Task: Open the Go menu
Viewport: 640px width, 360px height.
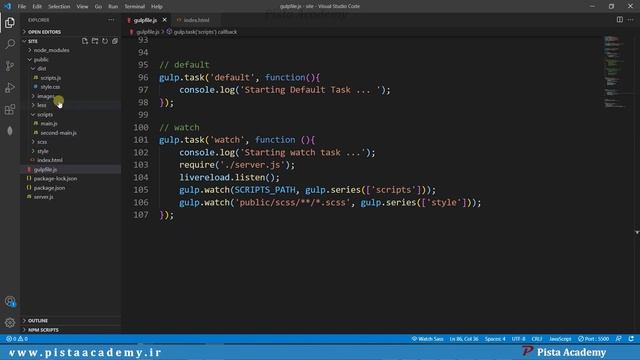Action: (98, 7)
